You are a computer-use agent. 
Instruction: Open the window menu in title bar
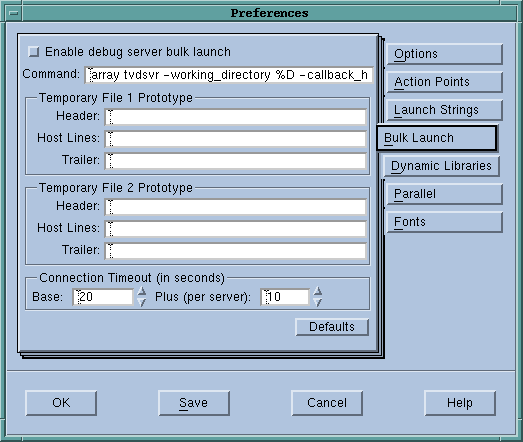[14, 13]
